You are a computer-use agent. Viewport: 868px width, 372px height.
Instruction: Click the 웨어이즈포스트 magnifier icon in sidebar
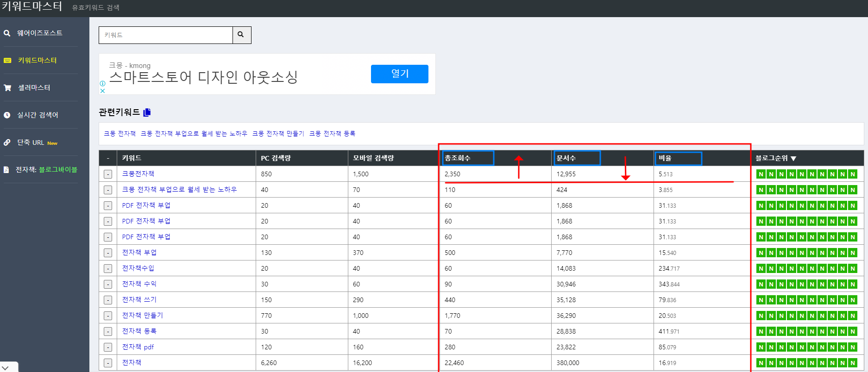(7, 33)
